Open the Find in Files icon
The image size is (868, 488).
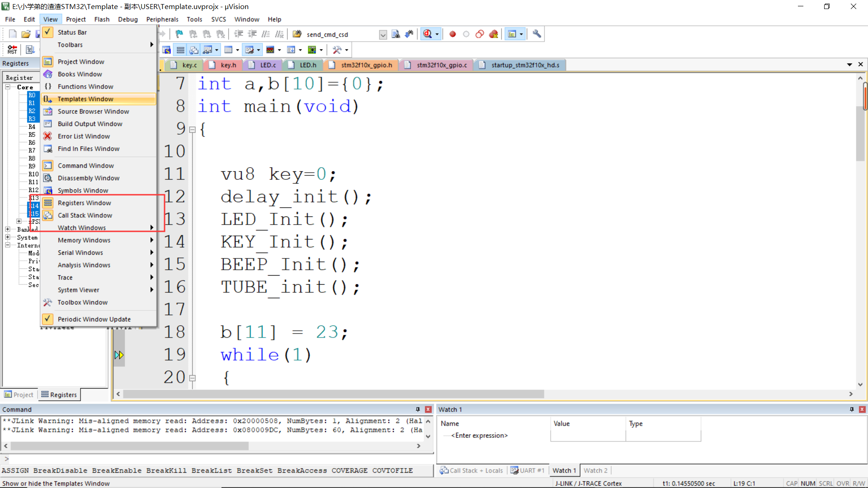pos(297,34)
